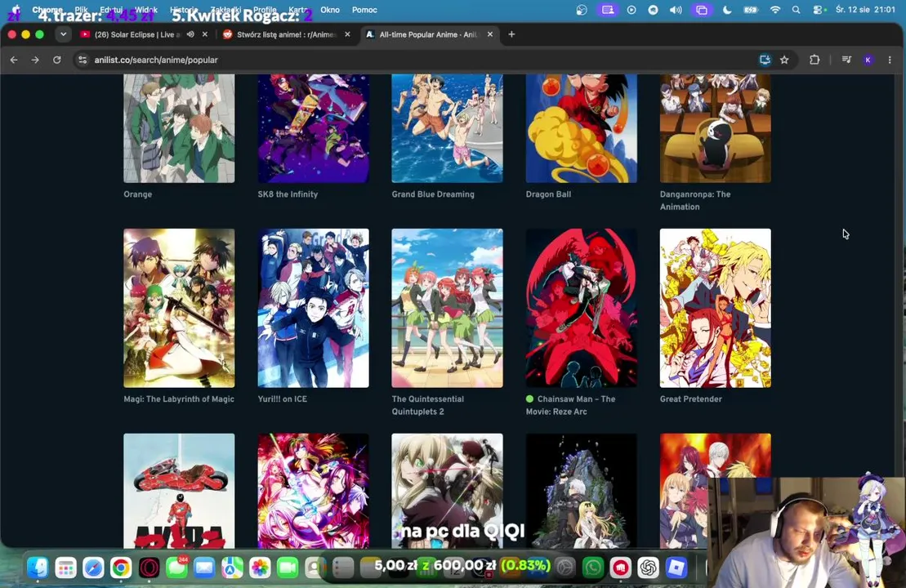This screenshot has height=588, width=906.
Task: Open the Magi: The Labyrinth of Magic title link
Action: (179, 399)
